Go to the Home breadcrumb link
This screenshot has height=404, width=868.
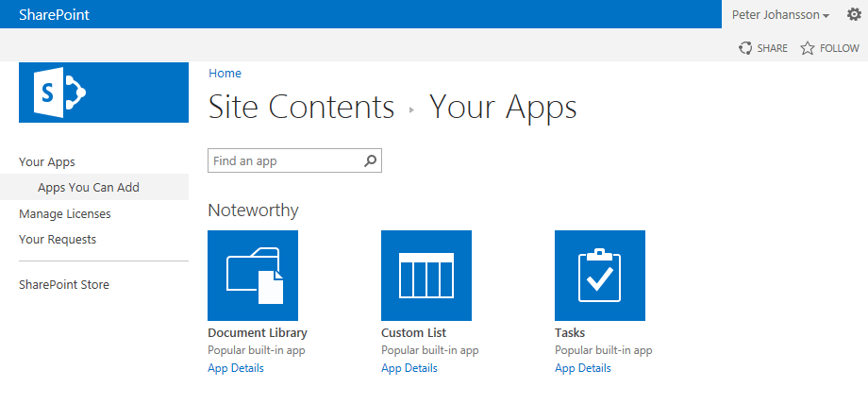(x=225, y=73)
